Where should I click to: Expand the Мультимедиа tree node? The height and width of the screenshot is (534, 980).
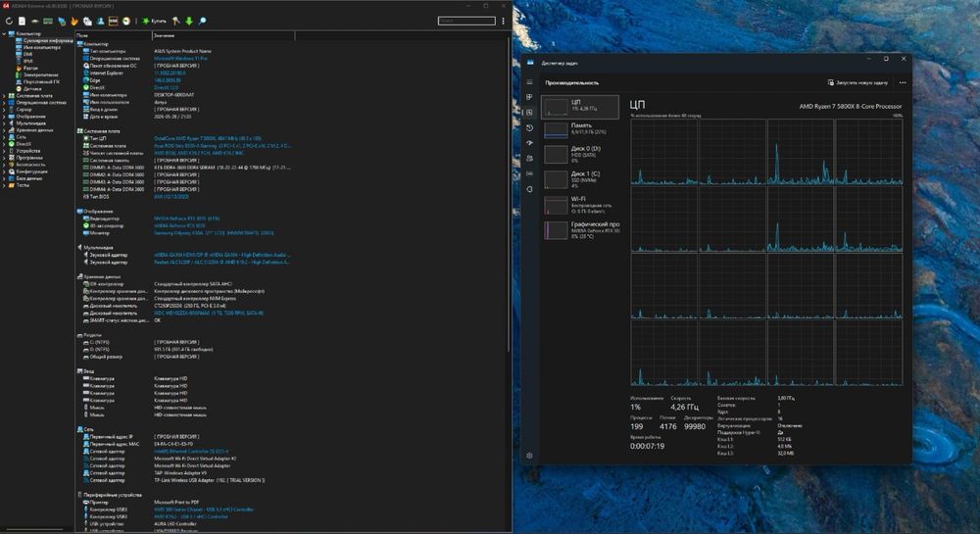coord(4,123)
